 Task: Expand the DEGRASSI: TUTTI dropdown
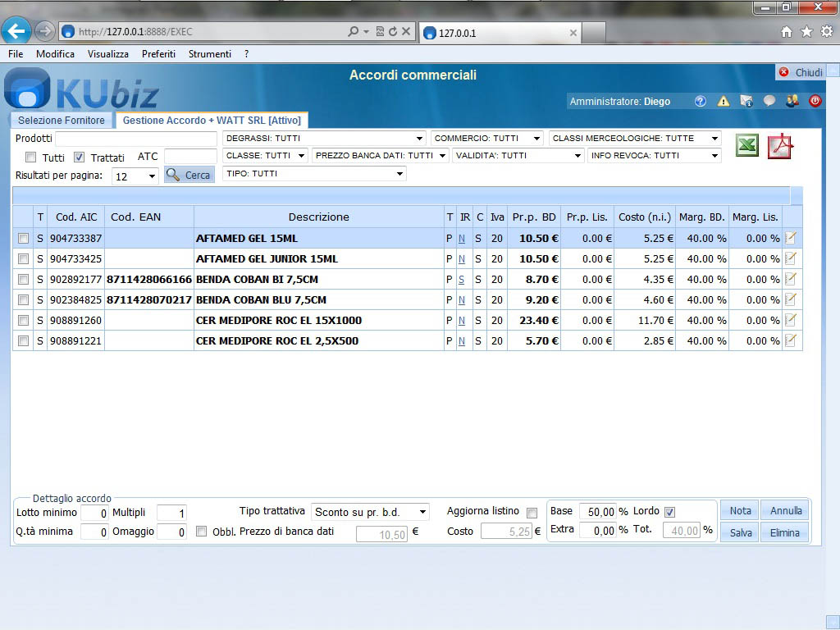tap(325, 139)
